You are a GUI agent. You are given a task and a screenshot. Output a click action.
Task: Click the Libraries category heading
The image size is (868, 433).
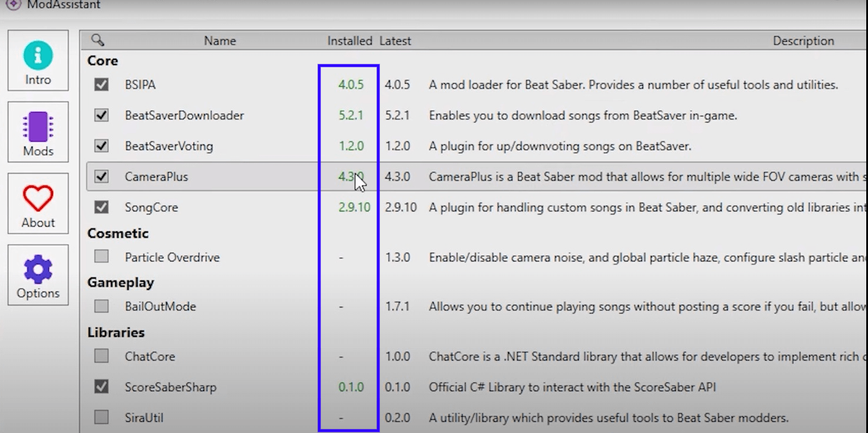pyautogui.click(x=116, y=333)
